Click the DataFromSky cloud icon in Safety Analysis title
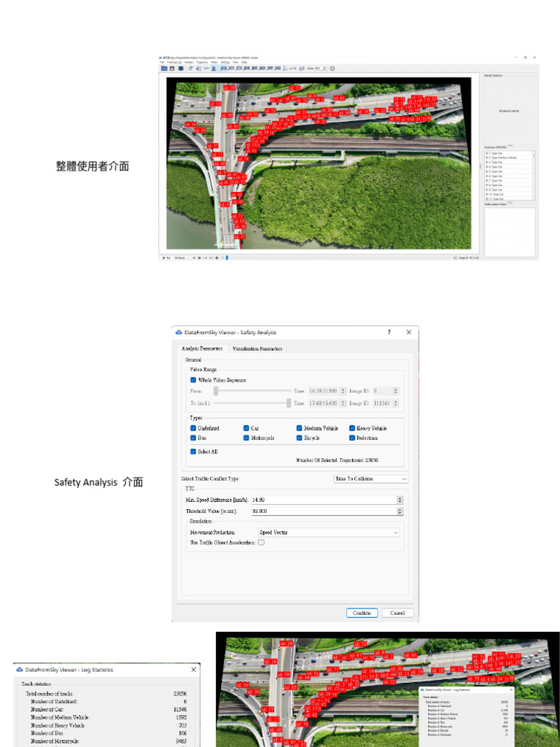The height and width of the screenshot is (747, 560). 179,332
